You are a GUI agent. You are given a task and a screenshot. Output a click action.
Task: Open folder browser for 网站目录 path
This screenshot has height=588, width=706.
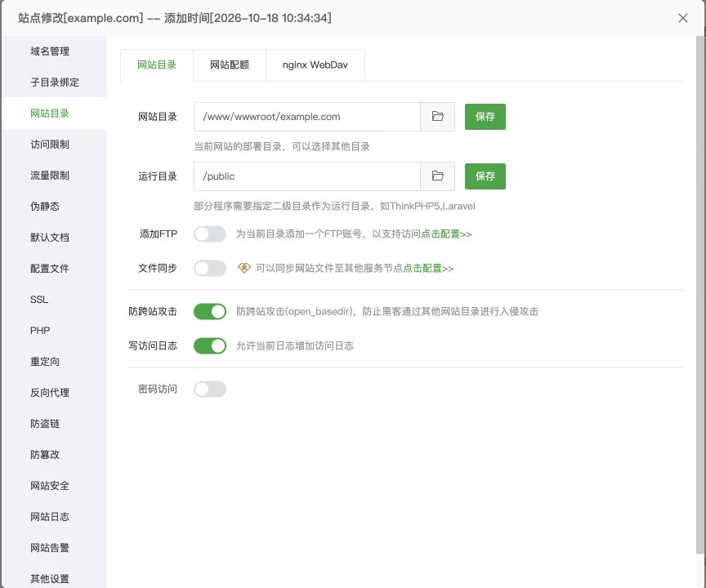(437, 117)
